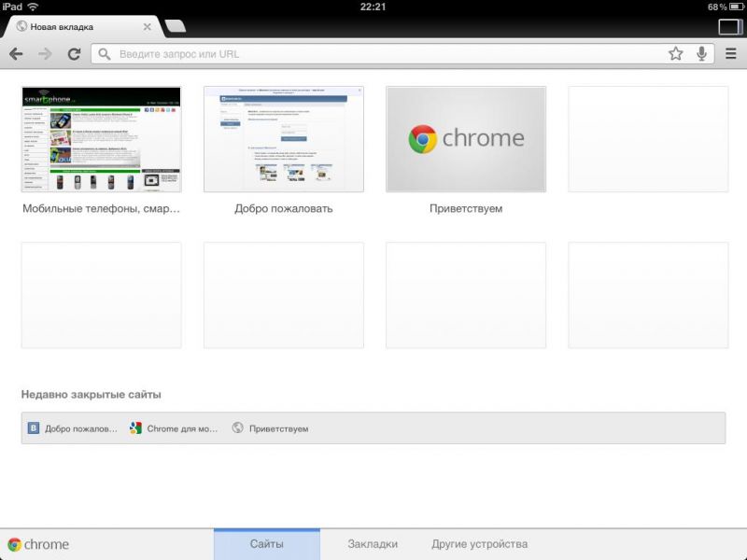
Task: Open the tab switcher icon
Action: [x=729, y=26]
